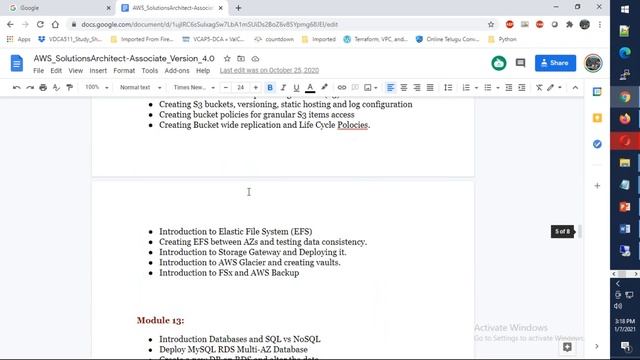Screen dimensions: 640x360
Task: Increase font size with plus button
Action: pos(256,87)
